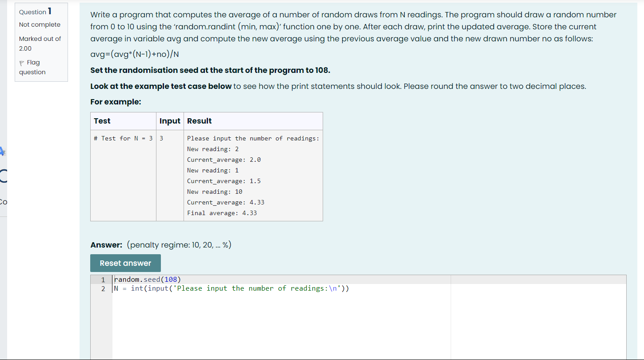Click line number 2 in the editor gutter

pyautogui.click(x=103, y=288)
